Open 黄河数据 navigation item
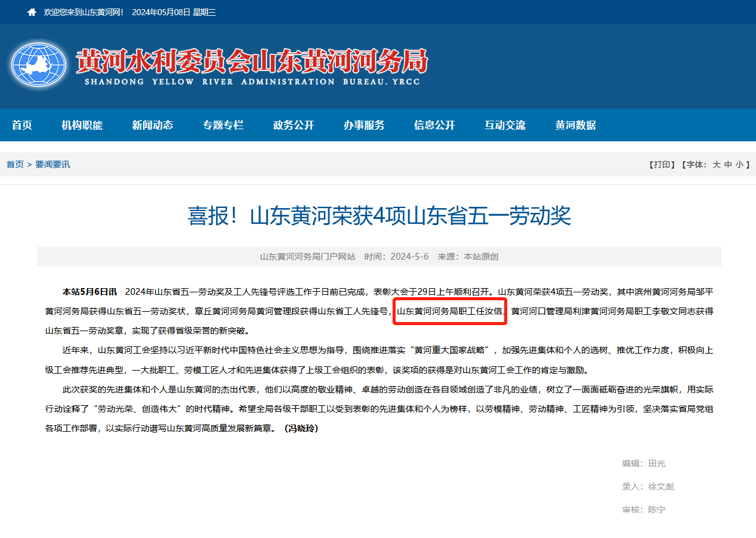This screenshot has width=756, height=538. pyautogui.click(x=575, y=125)
